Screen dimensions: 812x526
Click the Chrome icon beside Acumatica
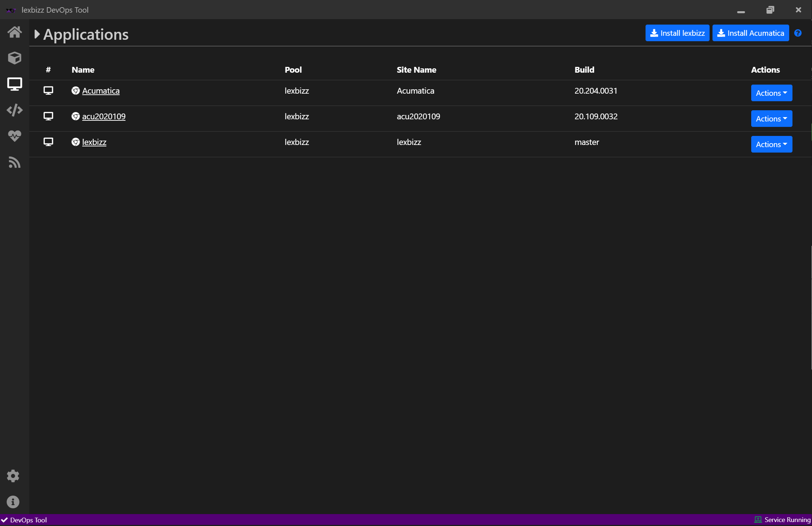click(x=76, y=90)
